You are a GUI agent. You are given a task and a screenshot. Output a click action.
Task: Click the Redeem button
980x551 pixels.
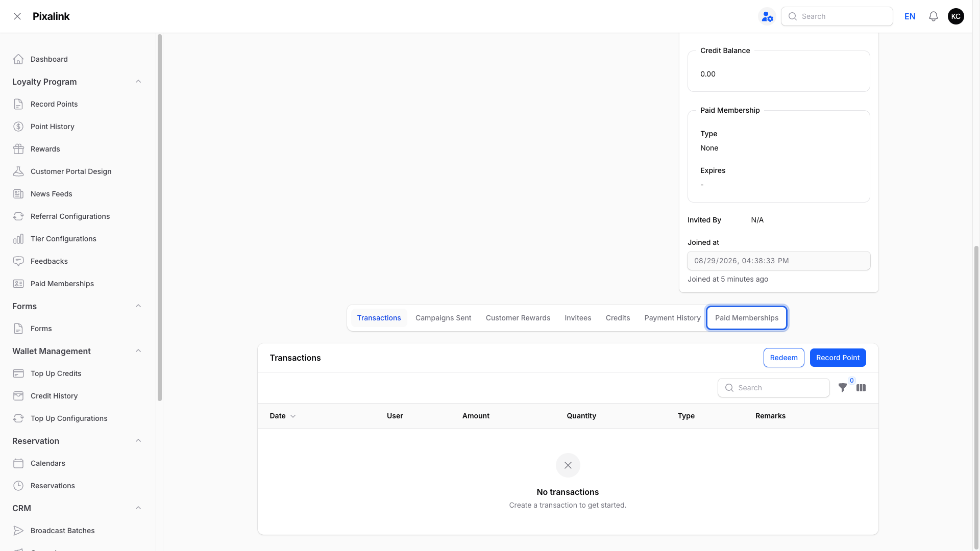783,358
